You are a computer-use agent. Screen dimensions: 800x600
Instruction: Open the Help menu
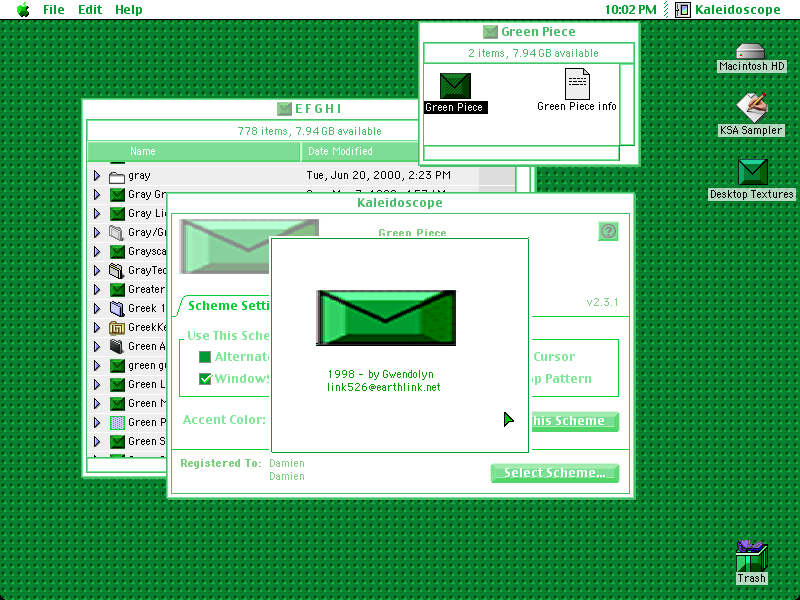tap(129, 10)
